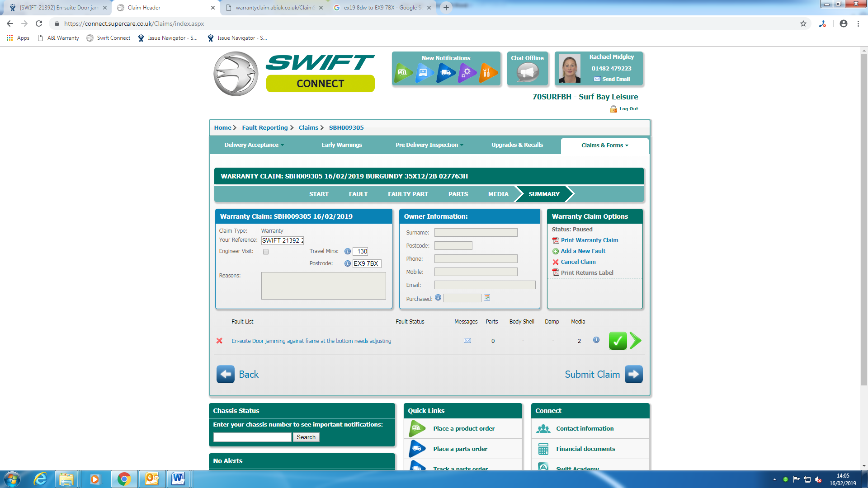This screenshot has height=488, width=868.
Task: Click the green arrow next to fault tick
Action: tap(635, 341)
